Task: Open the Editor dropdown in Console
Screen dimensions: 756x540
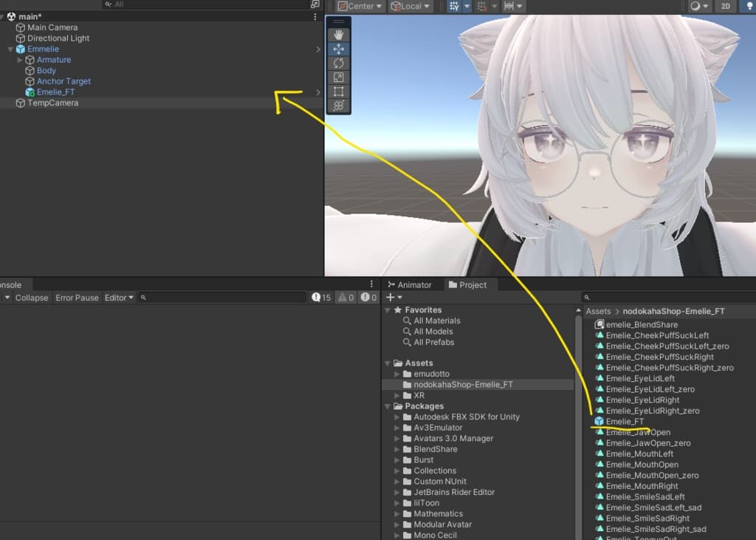Action: [119, 298]
